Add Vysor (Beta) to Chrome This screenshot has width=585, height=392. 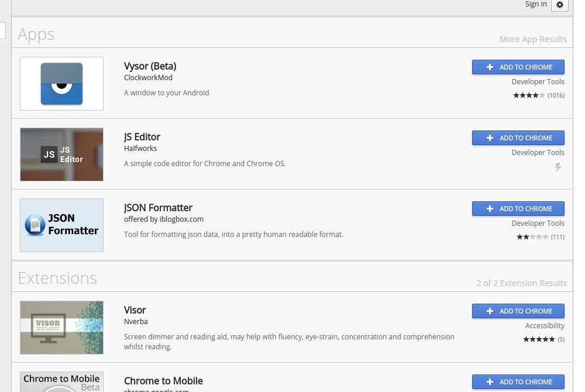(x=518, y=67)
